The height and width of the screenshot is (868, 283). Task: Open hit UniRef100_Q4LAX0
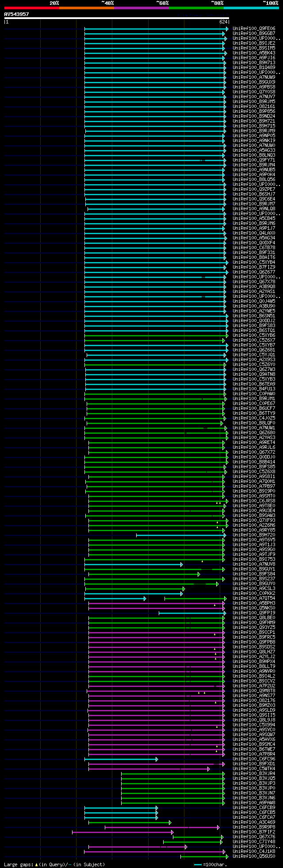(254, 233)
